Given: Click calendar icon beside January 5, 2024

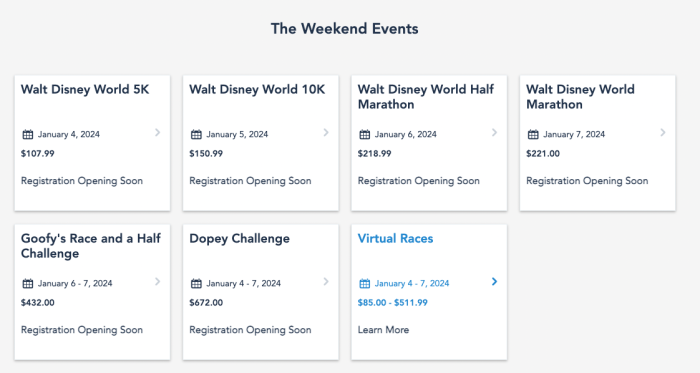Looking at the screenshot, I should 196,134.
